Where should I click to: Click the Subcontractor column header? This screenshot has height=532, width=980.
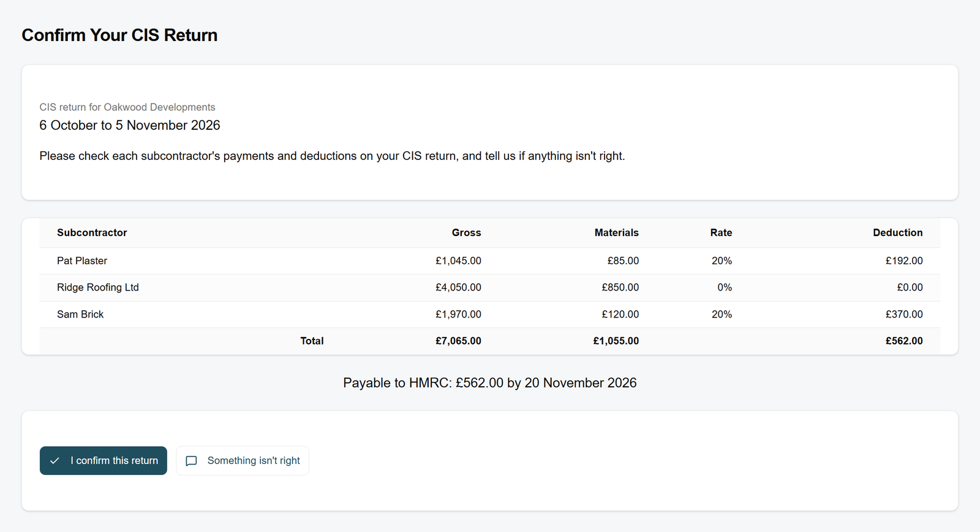[92, 233]
